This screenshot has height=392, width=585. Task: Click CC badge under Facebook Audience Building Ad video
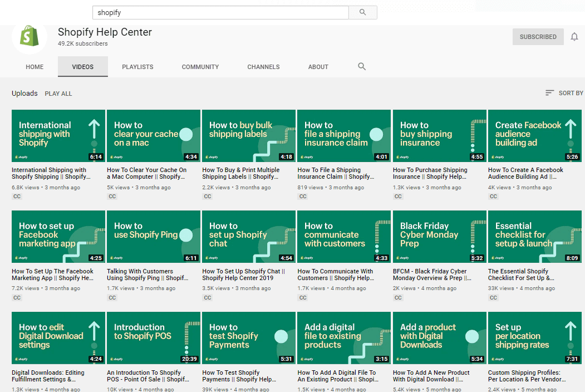(x=493, y=197)
